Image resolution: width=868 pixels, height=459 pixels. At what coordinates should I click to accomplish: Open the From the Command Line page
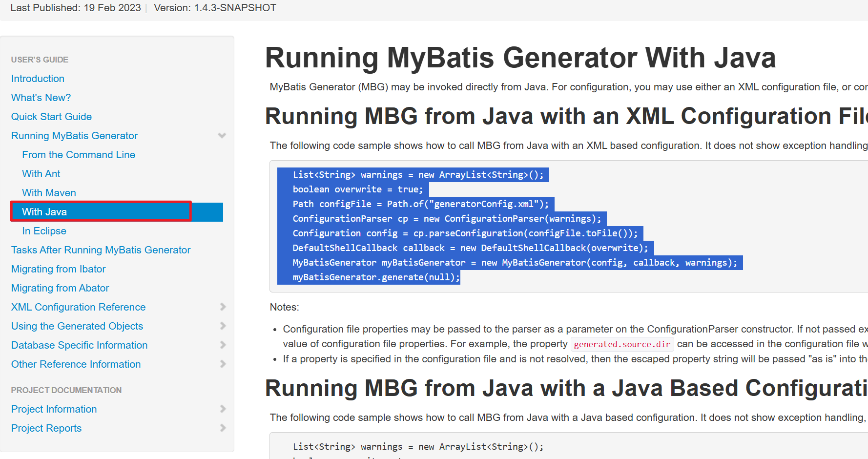(79, 154)
